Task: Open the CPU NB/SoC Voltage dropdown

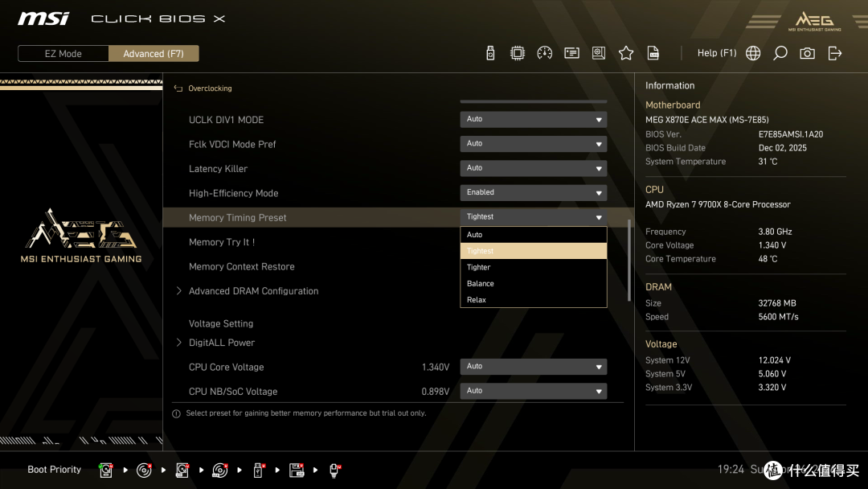Action: pyautogui.click(x=533, y=391)
